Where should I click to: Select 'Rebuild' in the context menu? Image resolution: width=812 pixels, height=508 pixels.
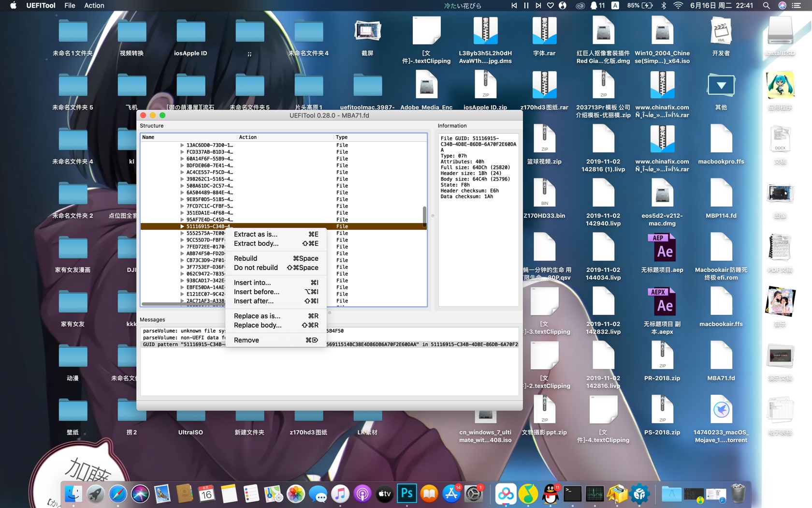point(275,258)
